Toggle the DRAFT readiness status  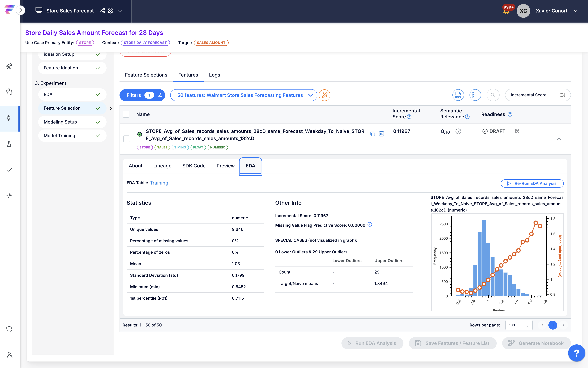point(494,131)
